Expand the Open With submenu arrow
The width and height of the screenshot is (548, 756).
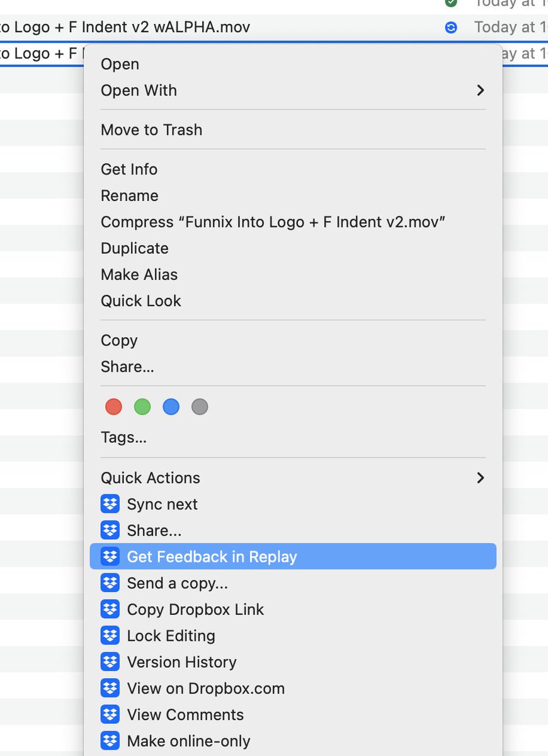click(481, 90)
